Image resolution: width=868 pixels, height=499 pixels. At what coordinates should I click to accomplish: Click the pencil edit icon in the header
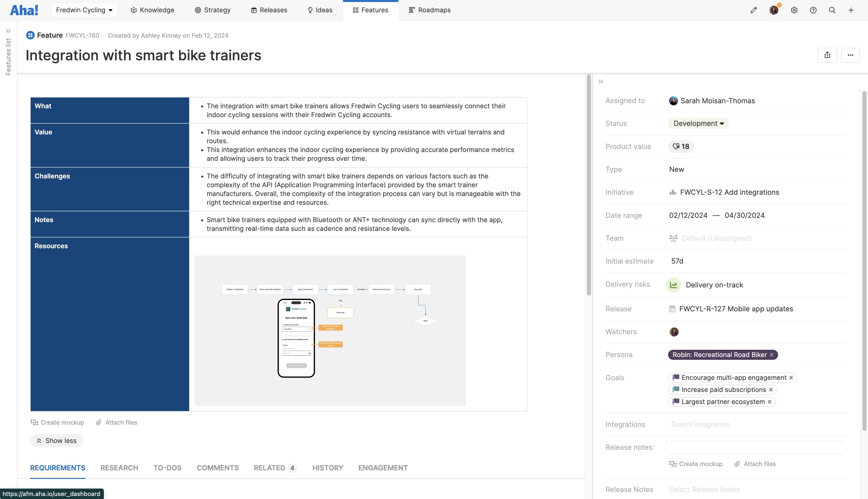click(x=753, y=10)
